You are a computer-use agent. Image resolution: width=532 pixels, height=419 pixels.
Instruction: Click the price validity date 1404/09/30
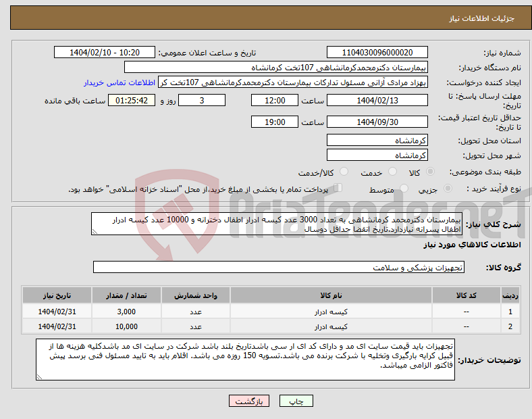coord(377,122)
